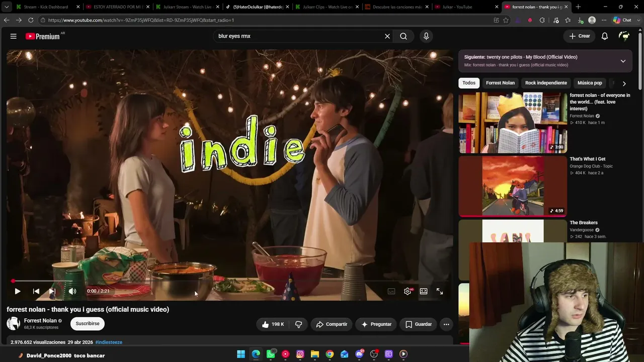Open the browser profile avatar

592,20
